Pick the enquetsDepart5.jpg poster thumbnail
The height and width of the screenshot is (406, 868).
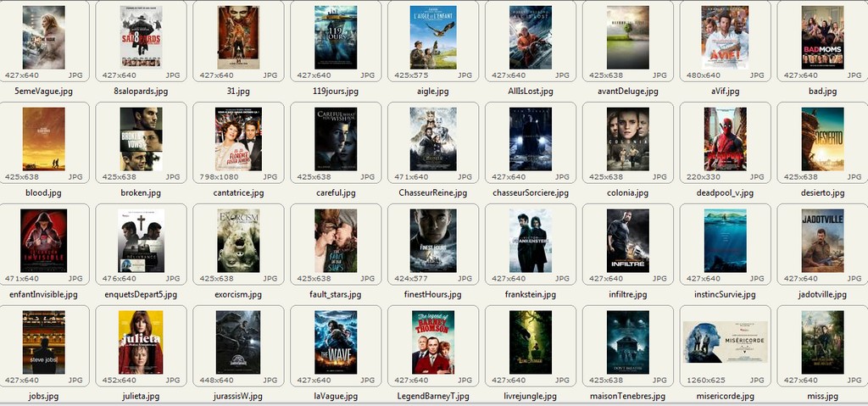point(142,241)
